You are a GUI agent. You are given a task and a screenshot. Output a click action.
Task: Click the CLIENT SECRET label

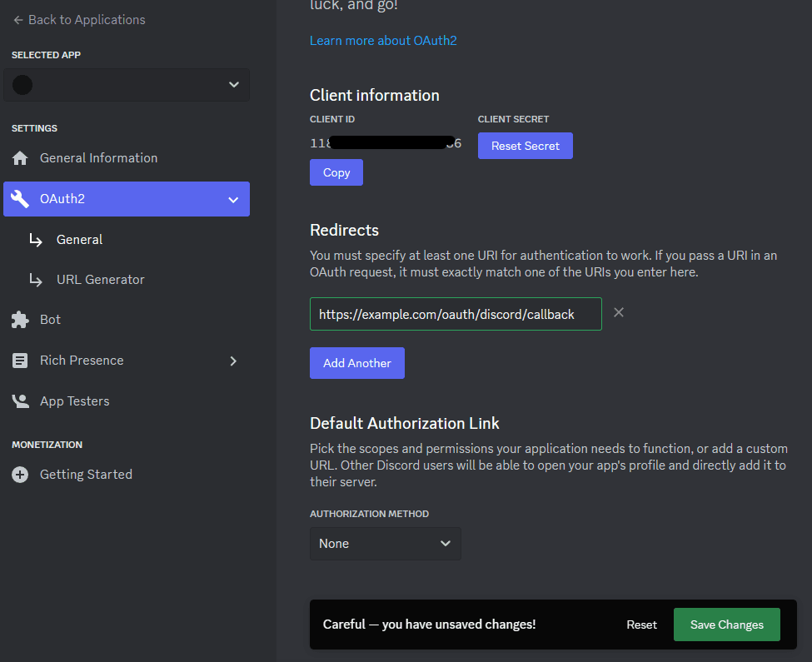tap(513, 120)
